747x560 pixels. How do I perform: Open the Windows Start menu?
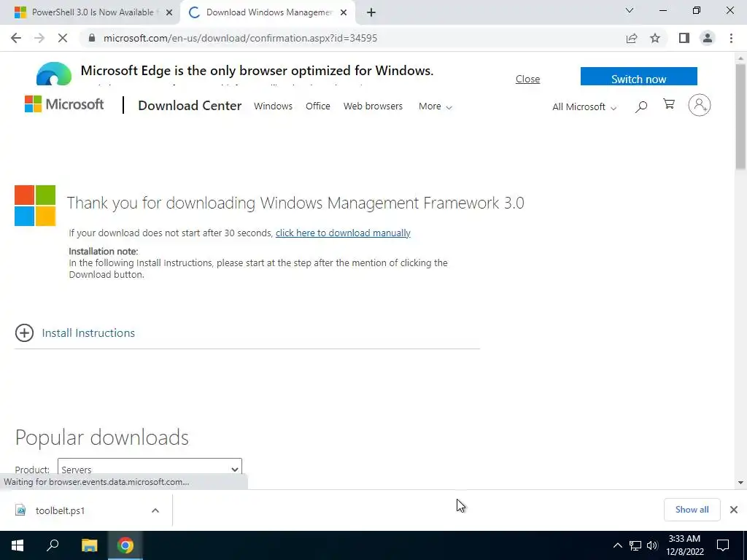coord(18,545)
